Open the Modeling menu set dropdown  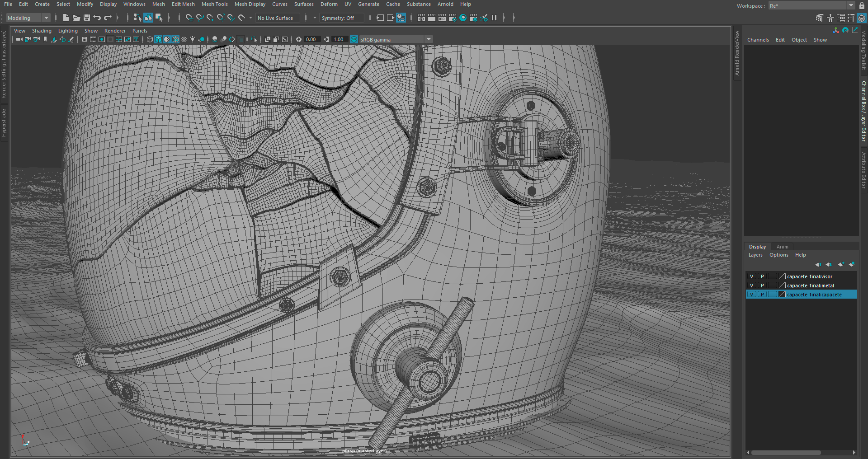point(28,18)
